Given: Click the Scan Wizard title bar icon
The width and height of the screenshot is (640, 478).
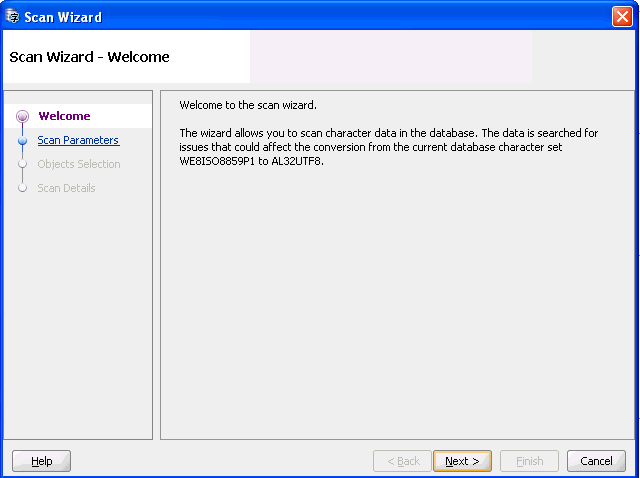Looking at the screenshot, I should point(13,16).
